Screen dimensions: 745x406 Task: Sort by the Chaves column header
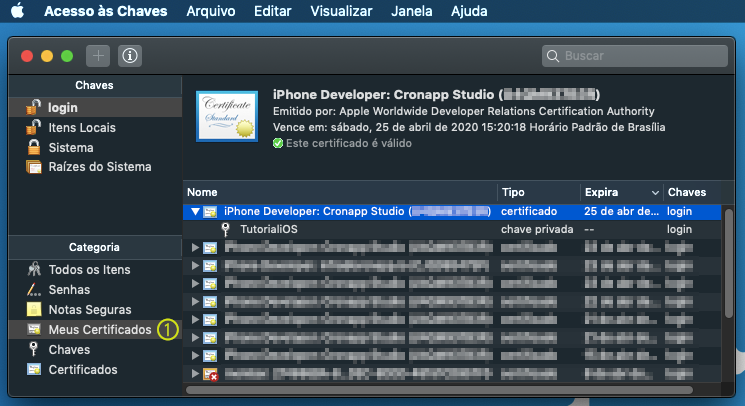click(692, 192)
